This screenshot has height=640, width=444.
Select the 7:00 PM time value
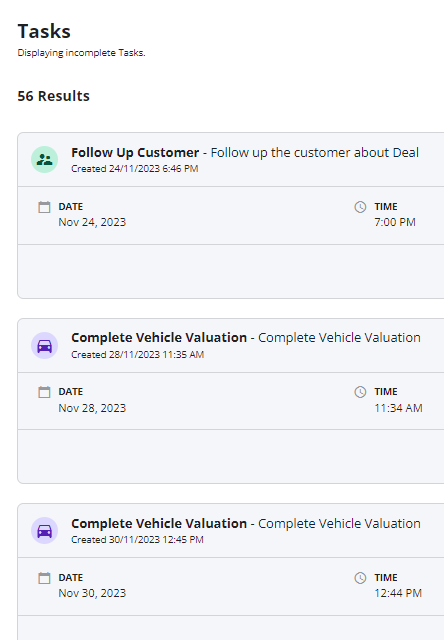(395, 222)
